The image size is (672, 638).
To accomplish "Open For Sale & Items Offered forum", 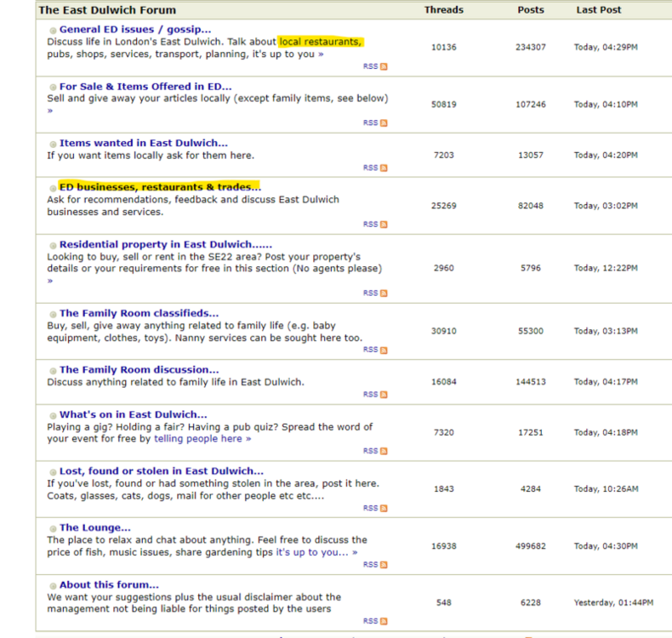I will pyautogui.click(x=145, y=87).
